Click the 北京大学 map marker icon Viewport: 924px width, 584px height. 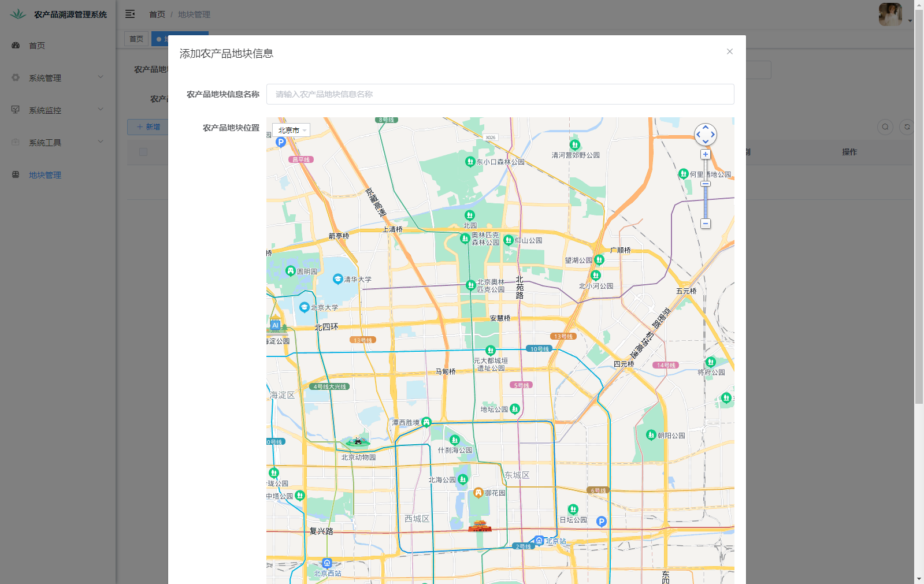pyautogui.click(x=305, y=307)
